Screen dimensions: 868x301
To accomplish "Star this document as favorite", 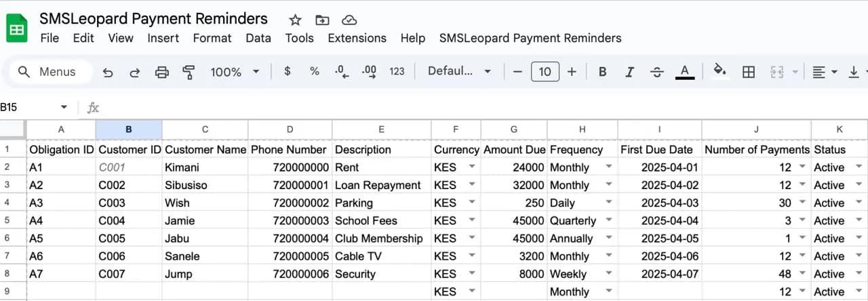I will pyautogui.click(x=295, y=20).
